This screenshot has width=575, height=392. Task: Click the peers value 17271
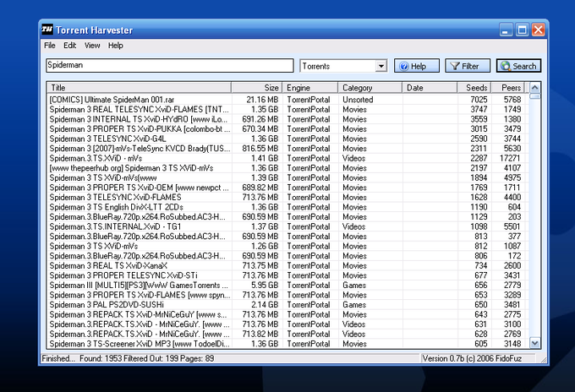pos(510,158)
